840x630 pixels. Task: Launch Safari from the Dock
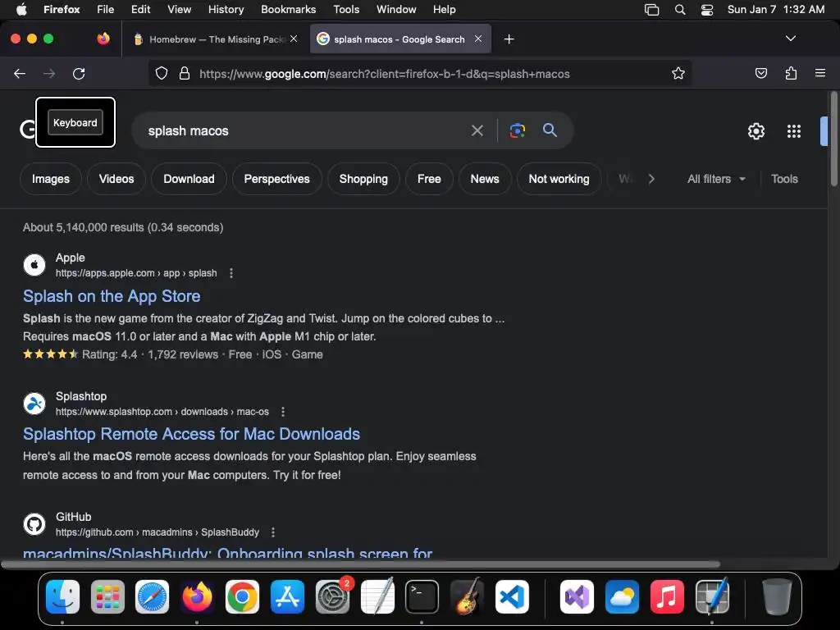click(152, 597)
